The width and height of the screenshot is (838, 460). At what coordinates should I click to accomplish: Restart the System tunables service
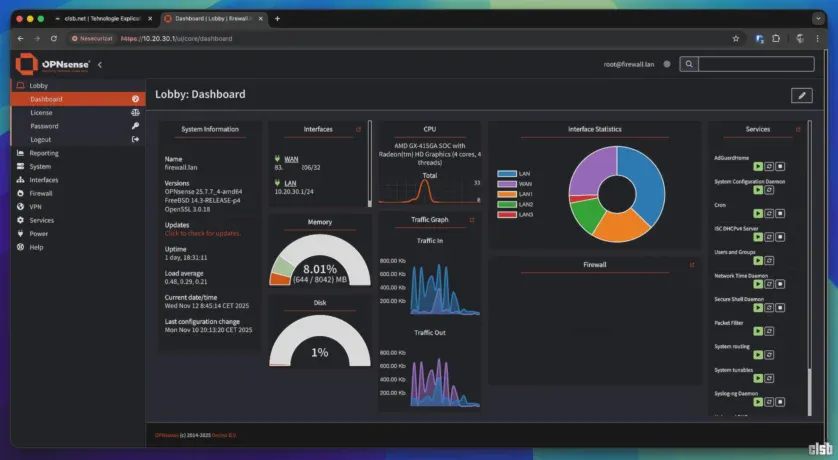point(769,378)
